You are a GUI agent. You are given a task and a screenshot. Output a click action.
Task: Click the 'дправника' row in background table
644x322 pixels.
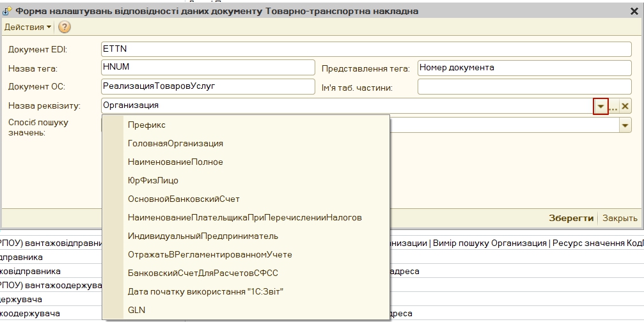pos(21,257)
